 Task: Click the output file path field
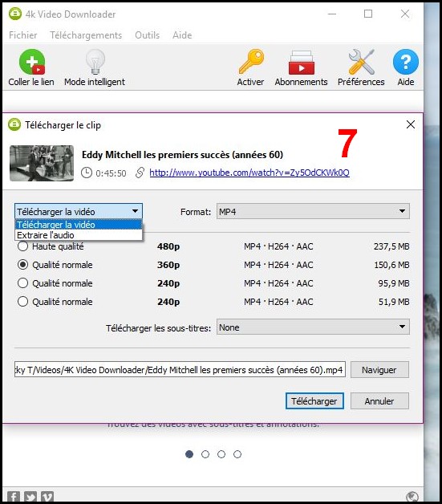click(x=180, y=370)
